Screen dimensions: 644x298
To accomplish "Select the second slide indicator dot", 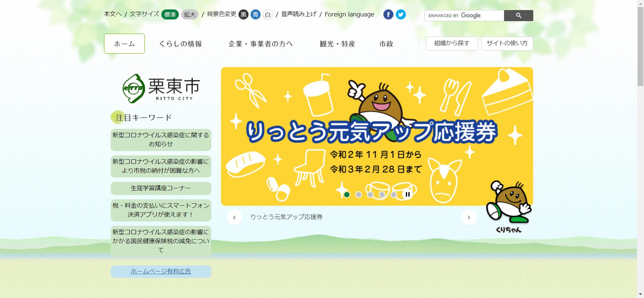I will pos(359,195).
